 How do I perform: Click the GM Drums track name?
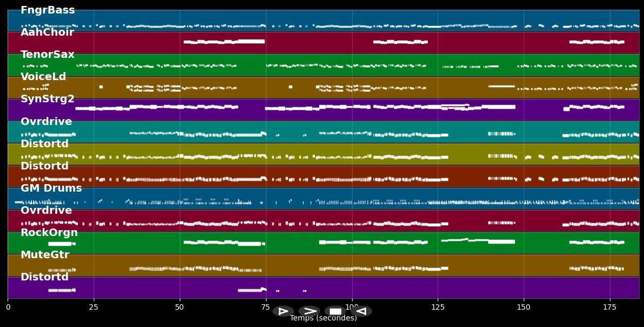(51, 188)
